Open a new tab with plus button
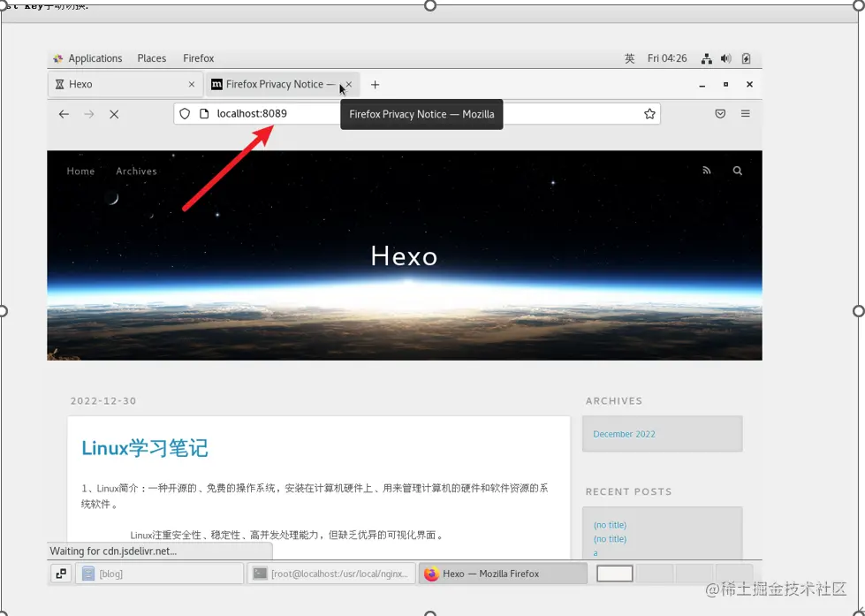The height and width of the screenshot is (616, 865). pos(376,85)
